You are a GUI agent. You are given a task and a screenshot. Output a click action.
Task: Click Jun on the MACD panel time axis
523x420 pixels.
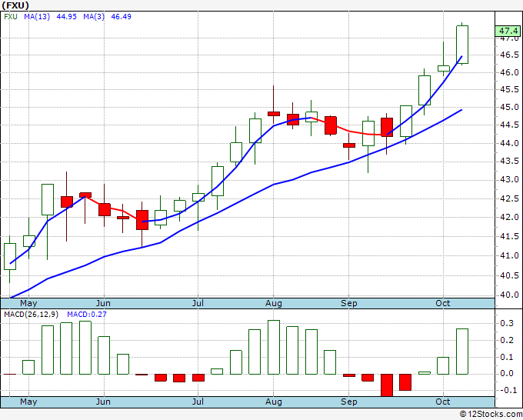(x=103, y=402)
